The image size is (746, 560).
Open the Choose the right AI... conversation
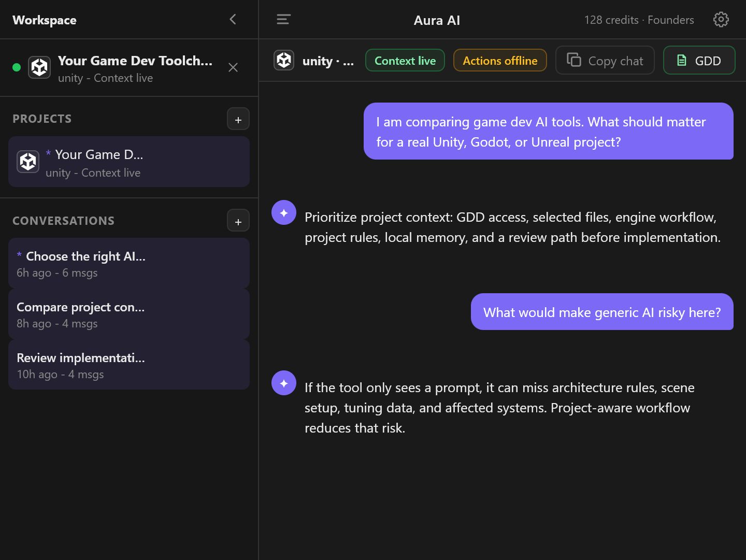pyautogui.click(x=129, y=263)
